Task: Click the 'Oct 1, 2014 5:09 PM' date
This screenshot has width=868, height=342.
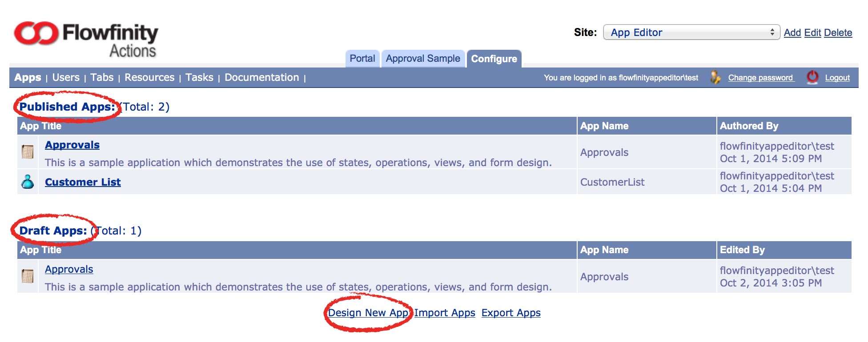Action: coord(771,159)
